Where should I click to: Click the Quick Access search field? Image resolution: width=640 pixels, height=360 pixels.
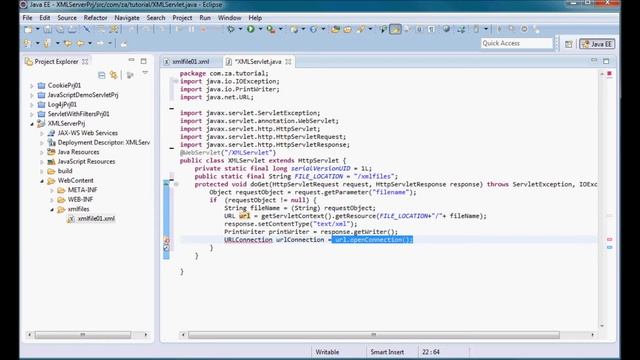(516, 43)
